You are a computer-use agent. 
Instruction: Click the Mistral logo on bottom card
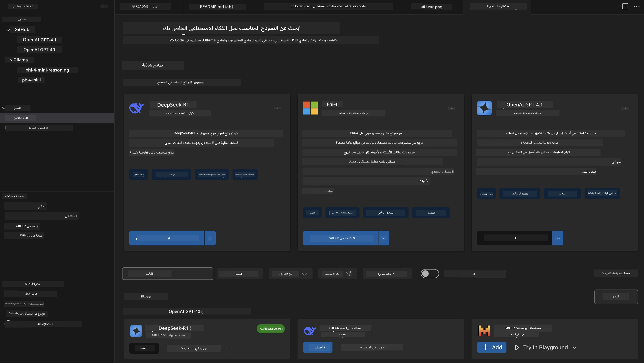[484, 331]
